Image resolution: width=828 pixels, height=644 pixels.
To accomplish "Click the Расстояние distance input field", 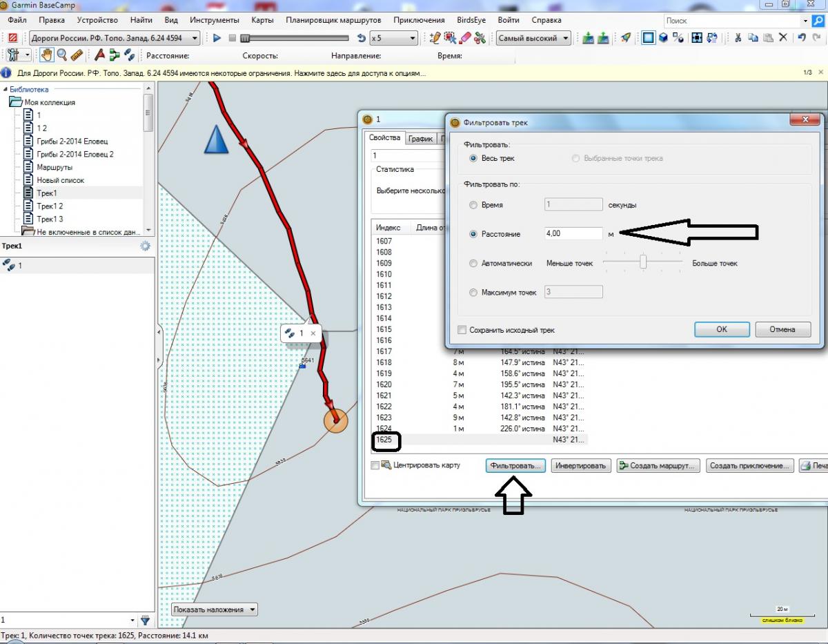I will coord(573,234).
